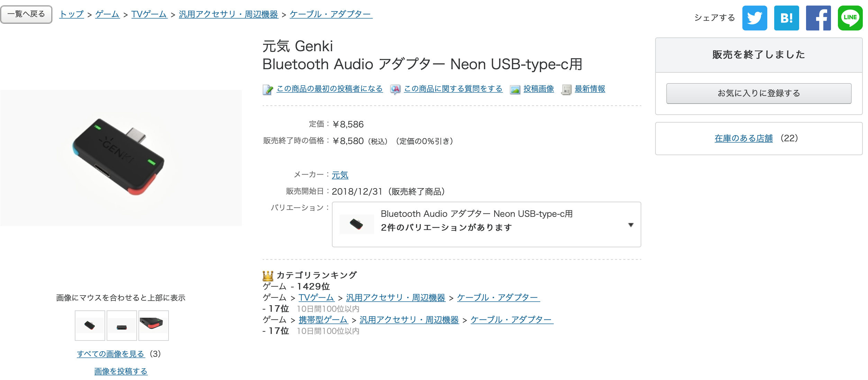Click the 一覧へ戻る button

click(26, 14)
